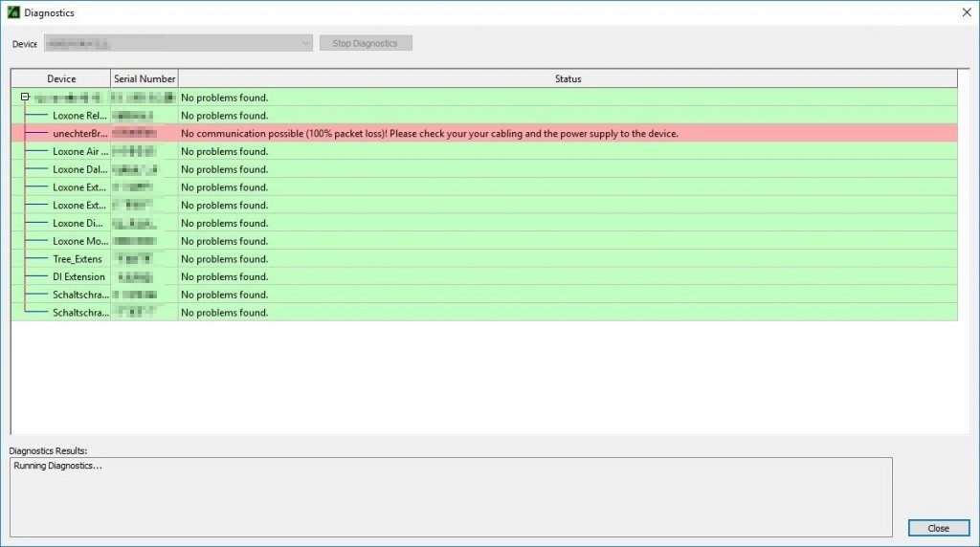Collapse the root device tree node

(25, 97)
